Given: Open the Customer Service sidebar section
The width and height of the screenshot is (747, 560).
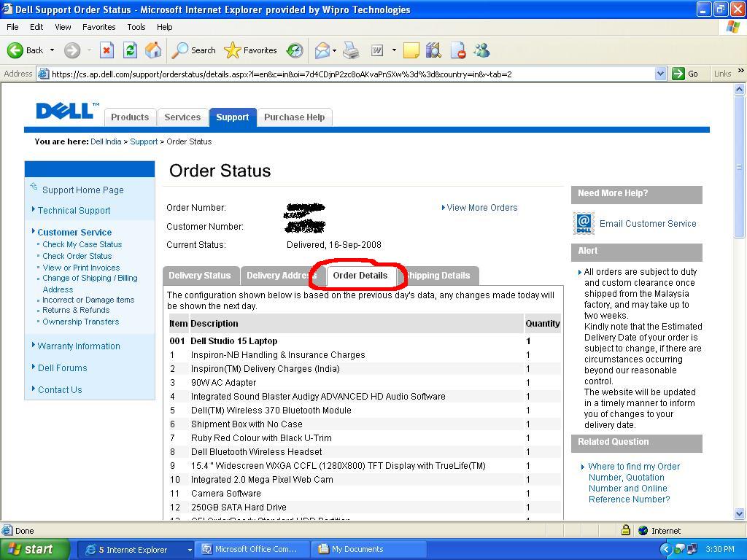Looking at the screenshot, I should point(74,233).
